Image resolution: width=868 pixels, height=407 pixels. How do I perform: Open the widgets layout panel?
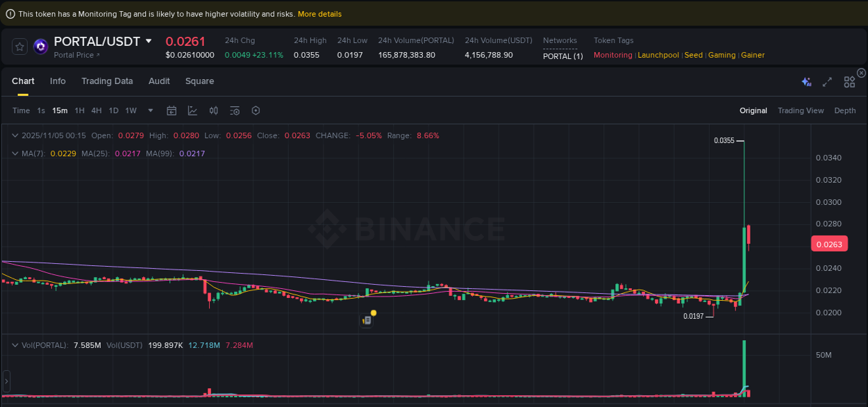pos(849,81)
